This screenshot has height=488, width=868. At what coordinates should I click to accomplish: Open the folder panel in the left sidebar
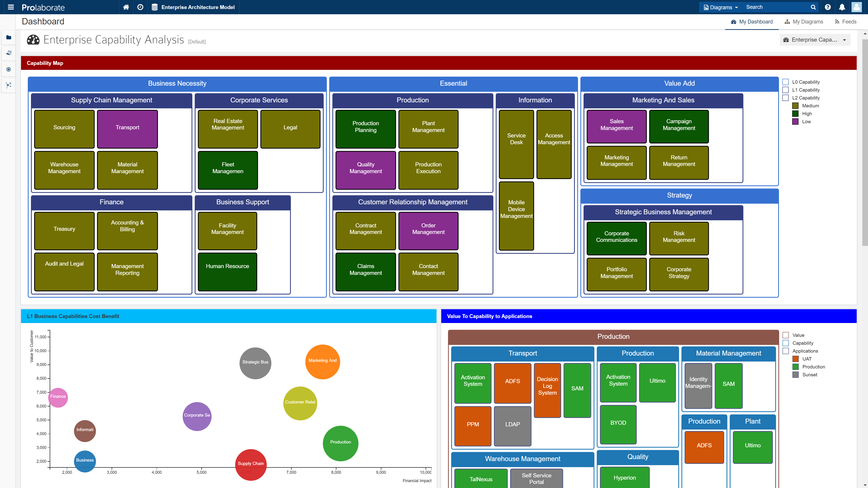tap(8, 38)
